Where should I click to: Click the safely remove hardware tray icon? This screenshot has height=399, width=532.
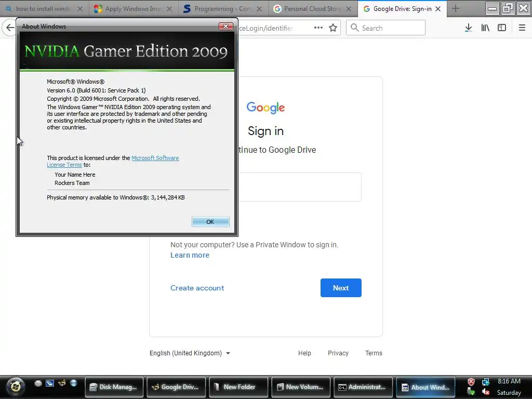pos(471,392)
